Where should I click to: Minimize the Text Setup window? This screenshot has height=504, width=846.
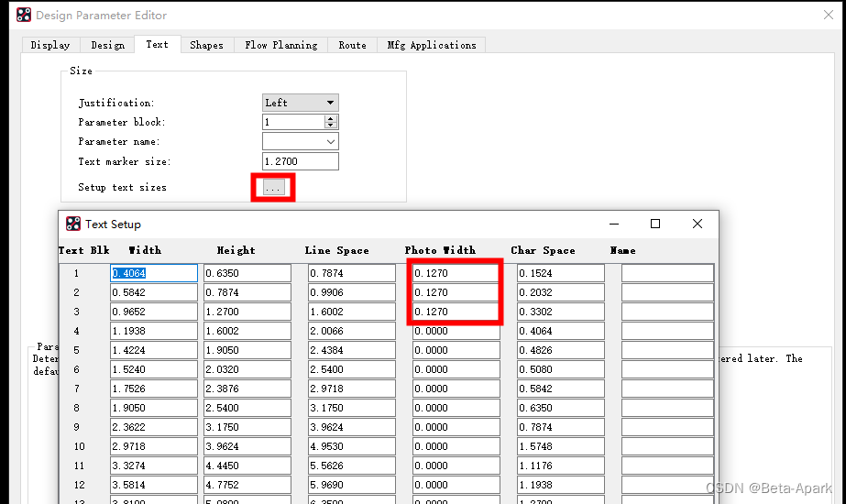612,224
